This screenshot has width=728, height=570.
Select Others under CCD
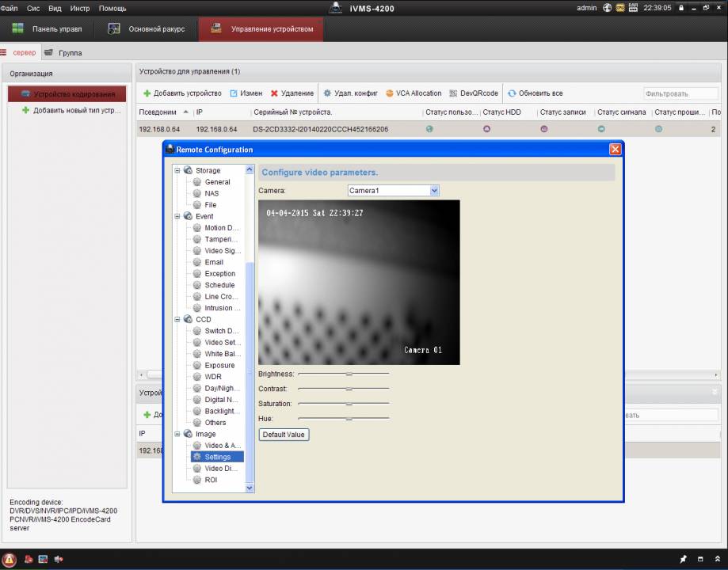click(x=215, y=423)
